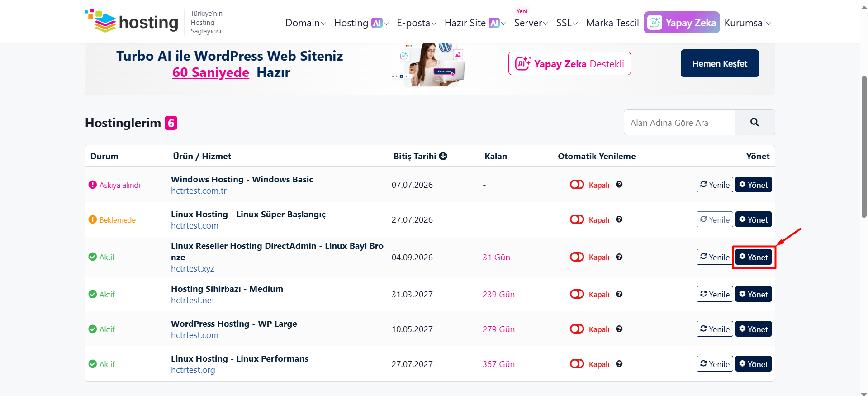
Task: Toggle auto-renewal for Hosting Sihirbazı Medium
Action: pos(577,294)
